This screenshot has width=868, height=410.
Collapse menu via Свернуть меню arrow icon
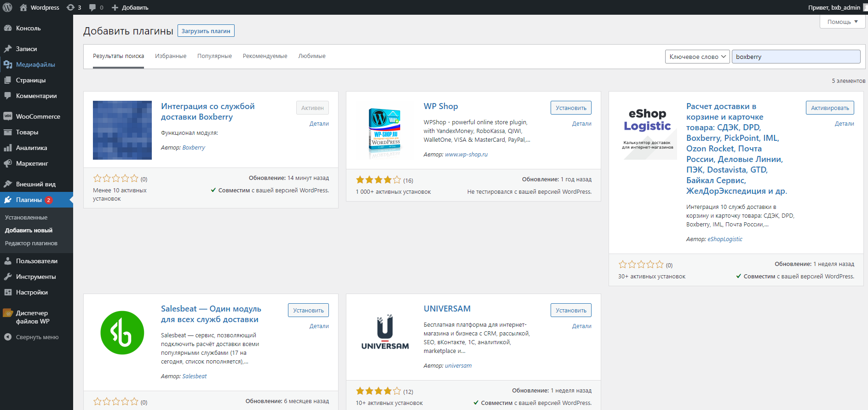(x=8, y=337)
